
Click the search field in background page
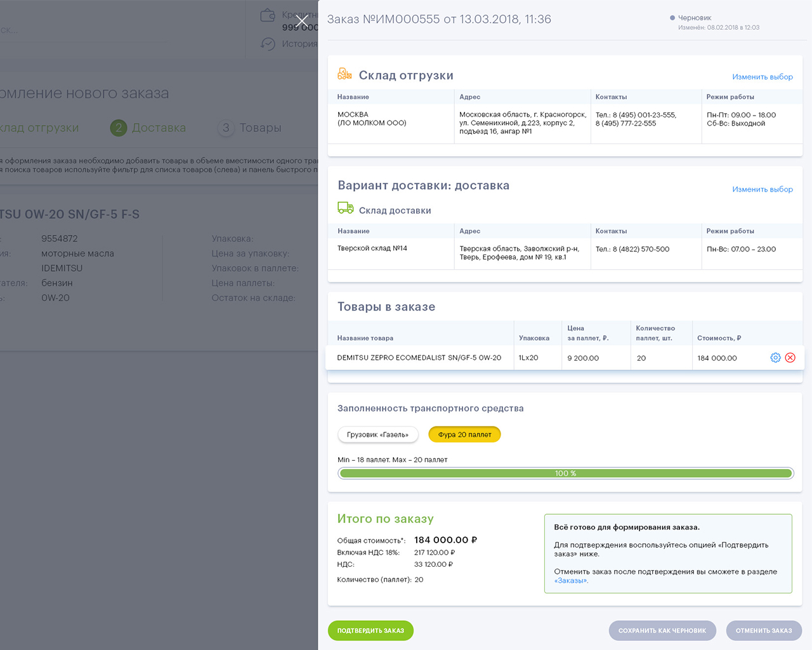coord(84,30)
